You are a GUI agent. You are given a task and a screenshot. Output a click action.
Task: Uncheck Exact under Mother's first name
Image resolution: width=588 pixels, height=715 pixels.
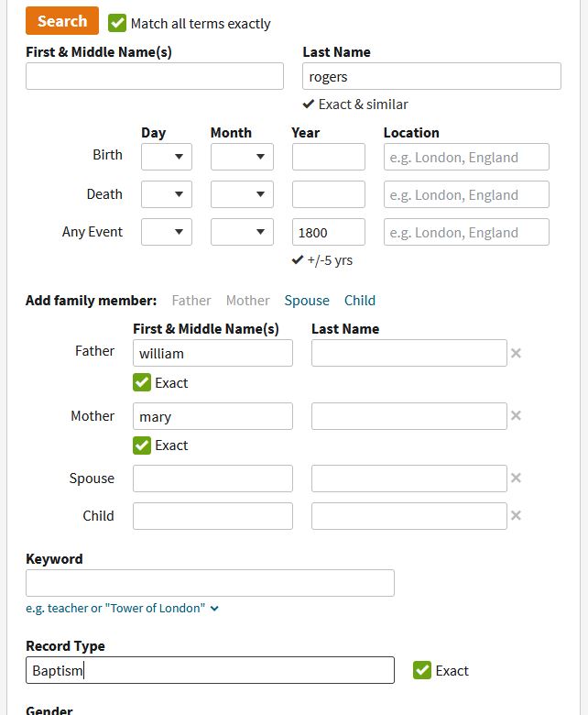point(142,445)
